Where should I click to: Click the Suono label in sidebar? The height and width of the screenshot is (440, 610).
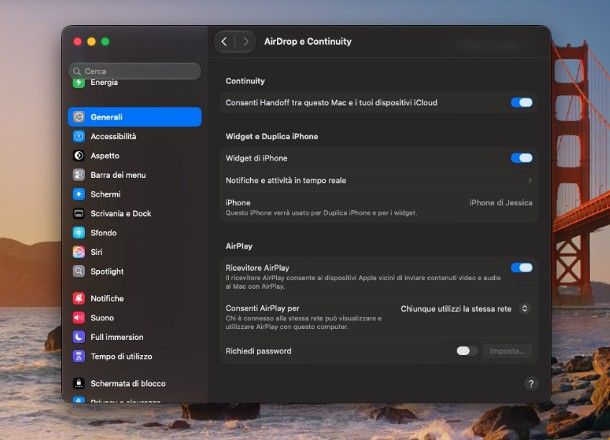pos(102,318)
